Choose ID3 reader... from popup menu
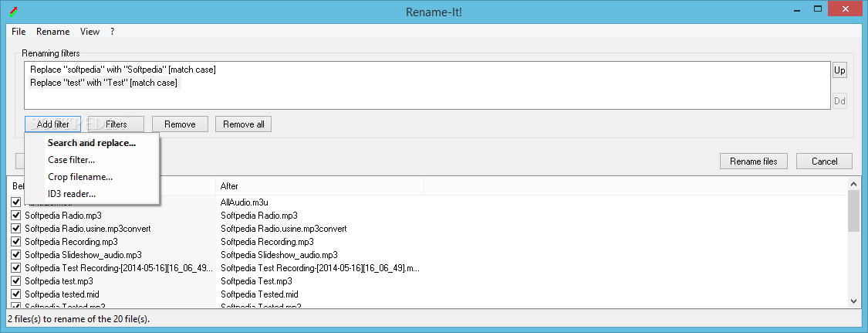 [92, 194]
